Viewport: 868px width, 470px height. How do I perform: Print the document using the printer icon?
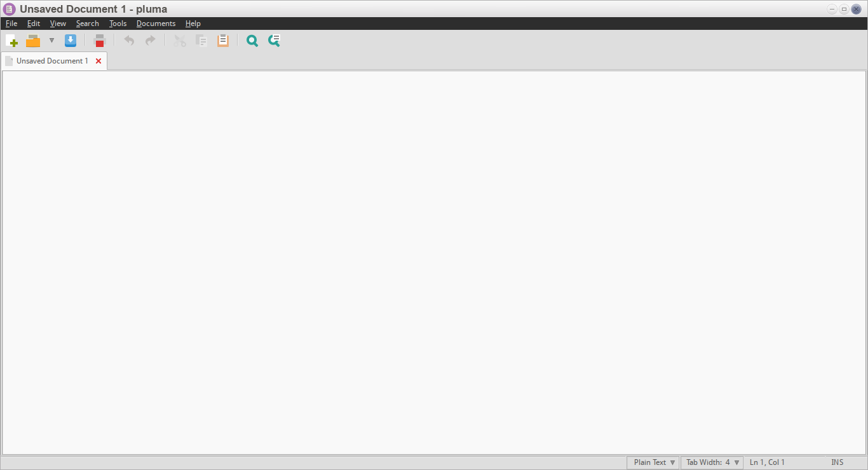click(x=99, y=41)
